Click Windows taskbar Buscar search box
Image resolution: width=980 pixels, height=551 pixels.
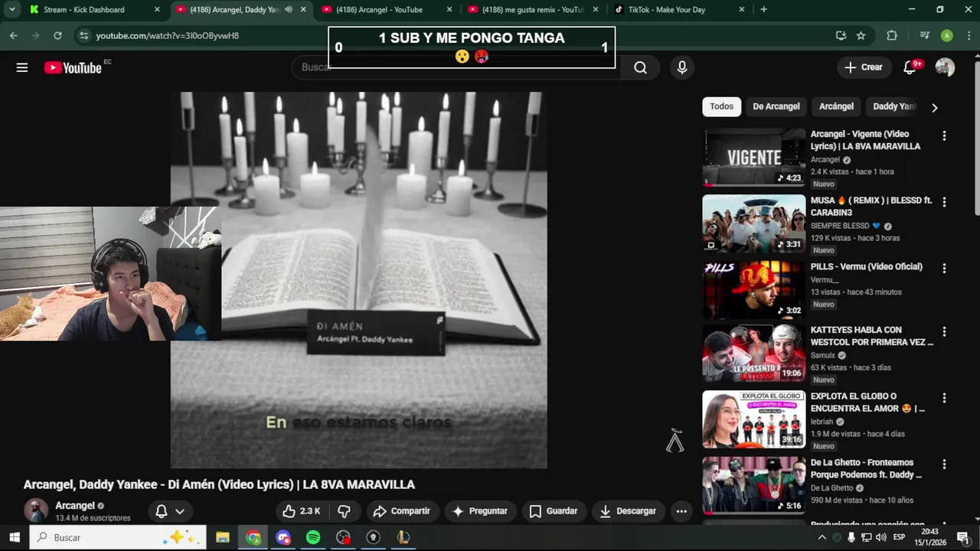pyautogui.click(x=119, y=537)
